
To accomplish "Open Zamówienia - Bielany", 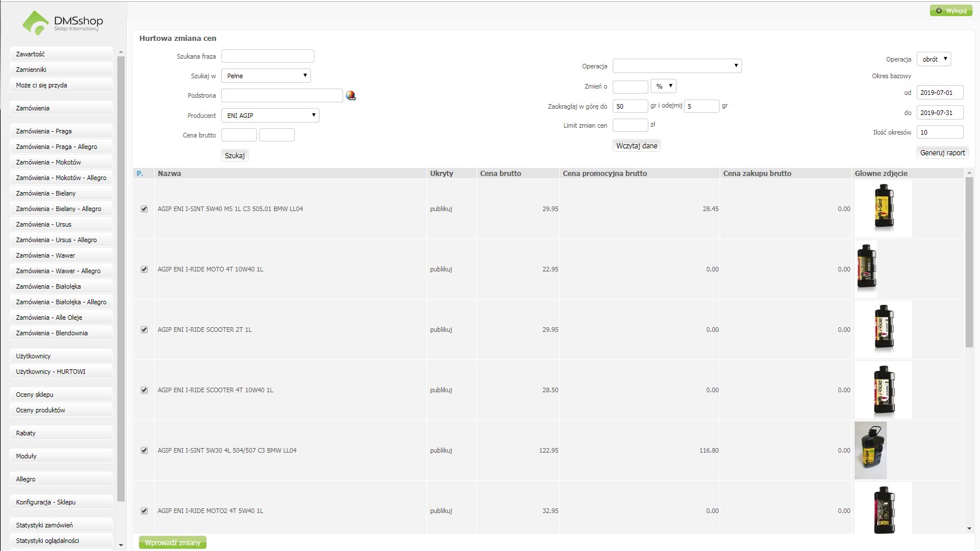I will click(61, 193).
